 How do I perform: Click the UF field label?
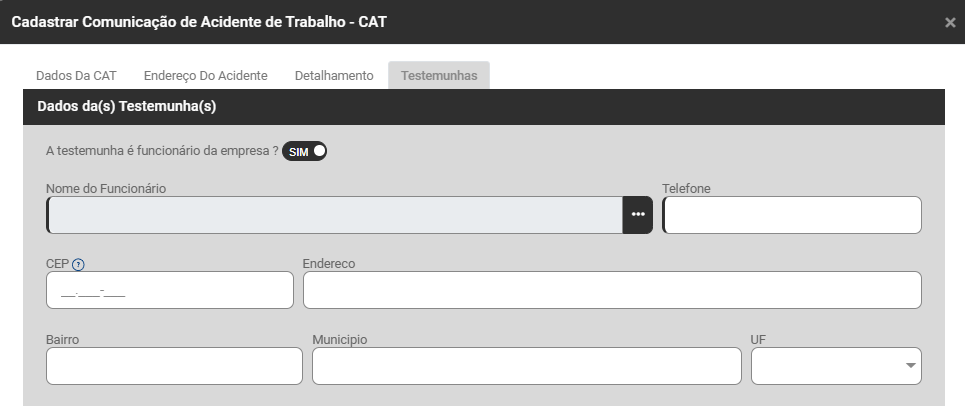[759, 339]
